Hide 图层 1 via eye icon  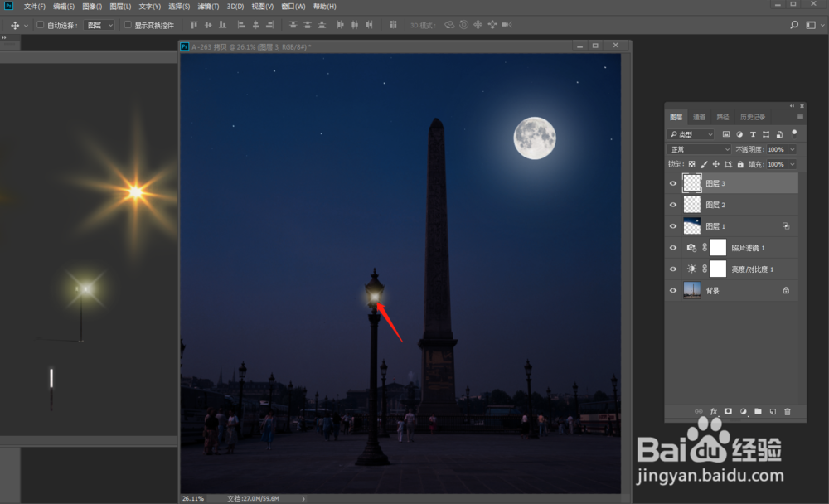(x=673, y=226)
